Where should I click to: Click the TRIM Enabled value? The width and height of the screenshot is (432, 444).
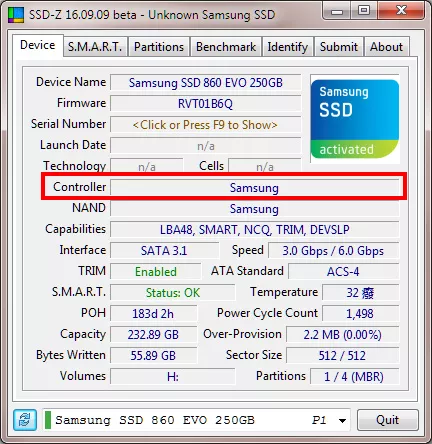(x=156, y=272)
